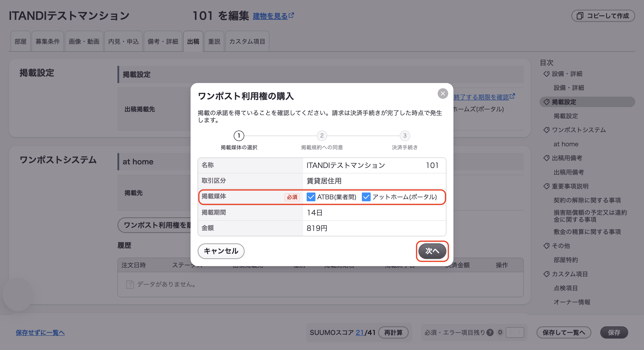
Task: Click the ワンポスト利用権を購入 button behind dialog
Action: pyautogui.click(x=154, y=225)
